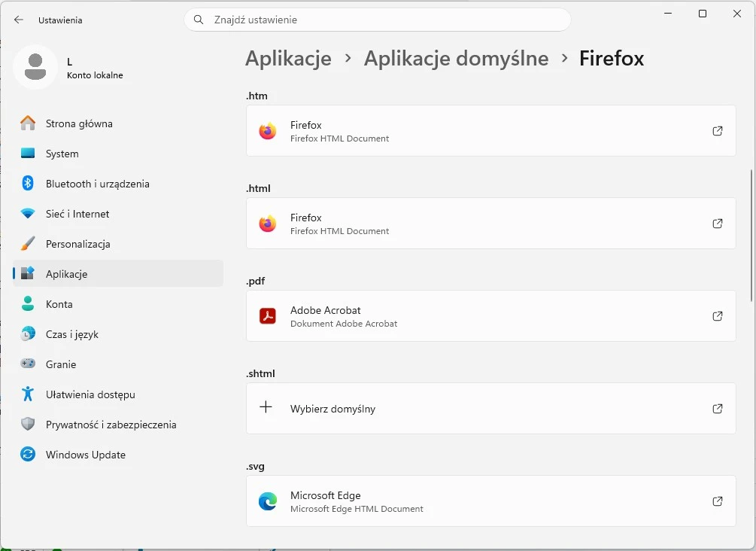Open external-link icon in .html row

tap(718, 224)
